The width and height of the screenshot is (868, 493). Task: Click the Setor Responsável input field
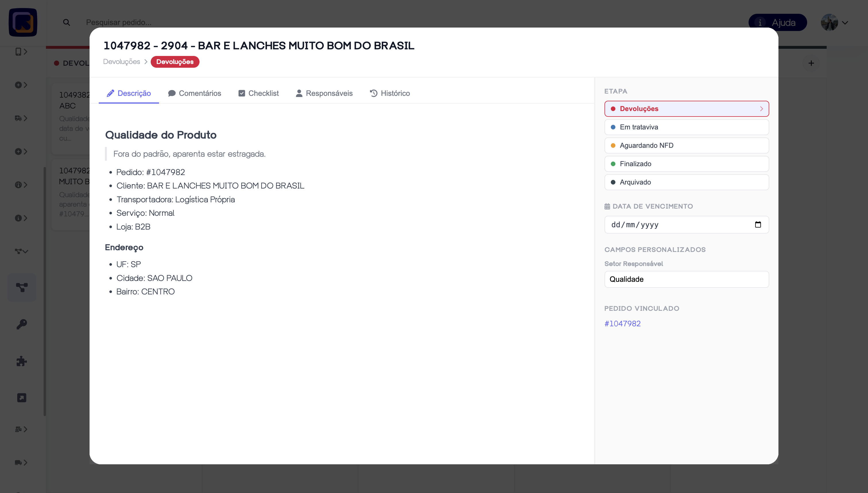point(686,279)
